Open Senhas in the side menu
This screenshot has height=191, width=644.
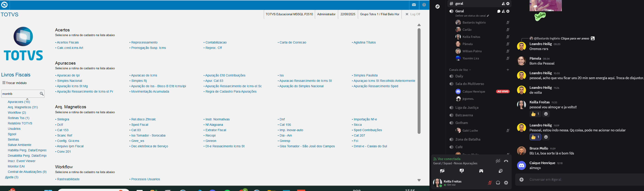pyautogui.click(x=13, y=139)
